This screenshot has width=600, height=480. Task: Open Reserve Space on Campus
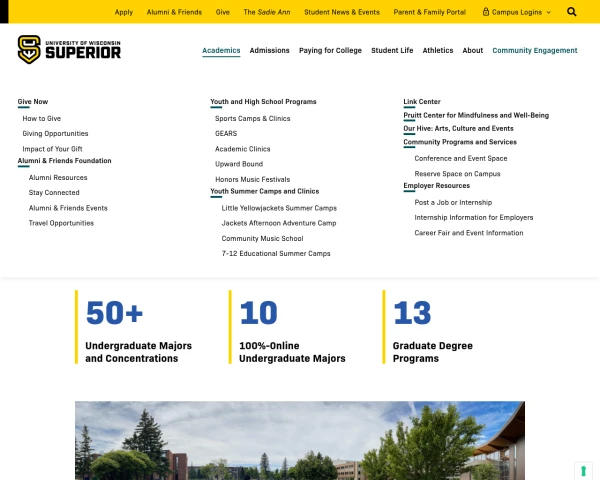[457, 174]
